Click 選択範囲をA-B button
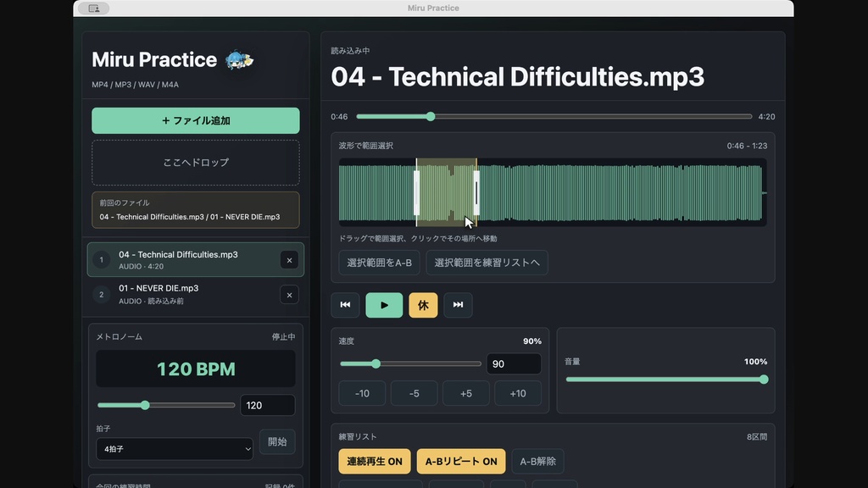The height and width of the screenshot is (488, 868). click(x=379, y=263)
